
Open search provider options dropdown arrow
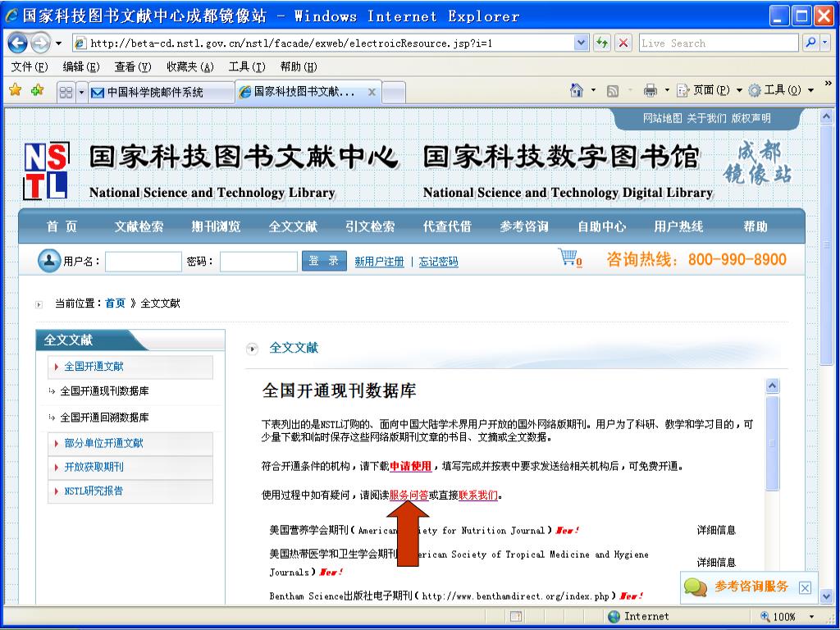[x=825, y=43]
